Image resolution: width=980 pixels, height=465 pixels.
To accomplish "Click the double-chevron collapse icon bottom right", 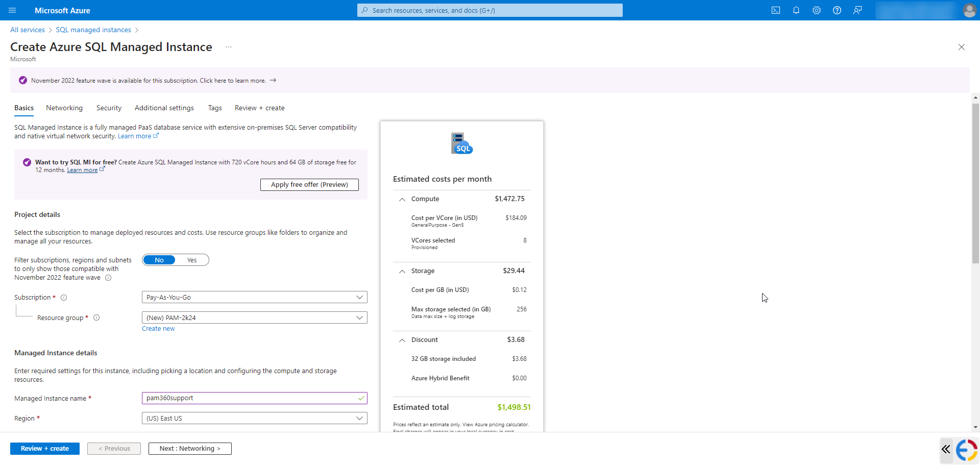I will pos(946,450).
